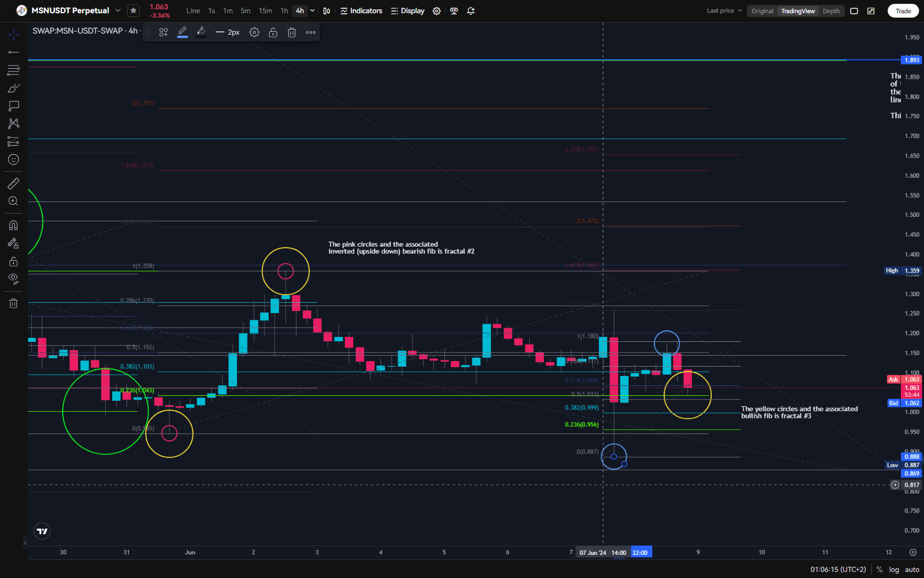Select the 5m timeframe
Image resolution: width=924 pixels, height=578 pixels.
coord(245,11)
